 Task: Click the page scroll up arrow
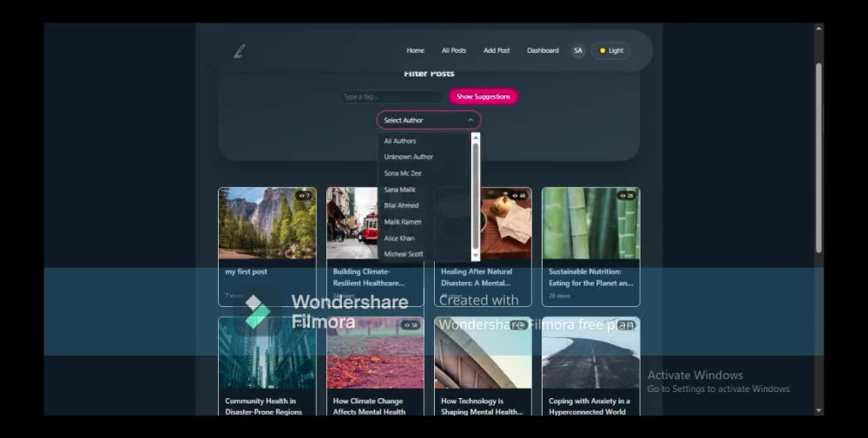(x=819, y=29)
